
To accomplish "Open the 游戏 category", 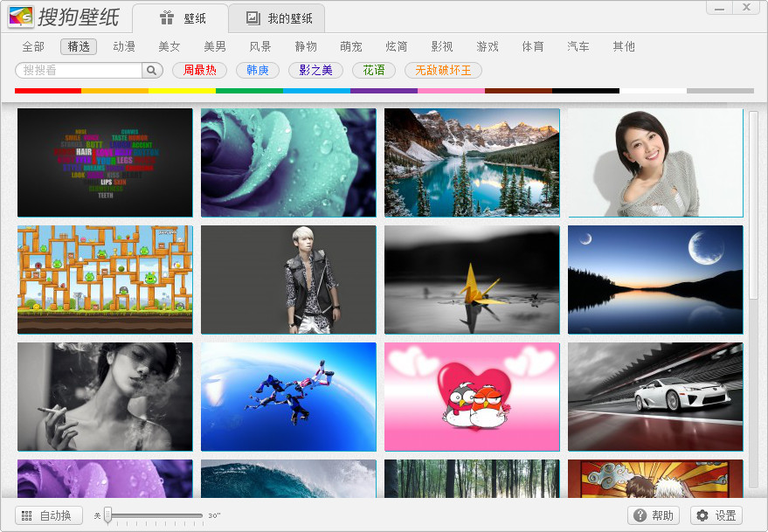I will pos(488,46).
